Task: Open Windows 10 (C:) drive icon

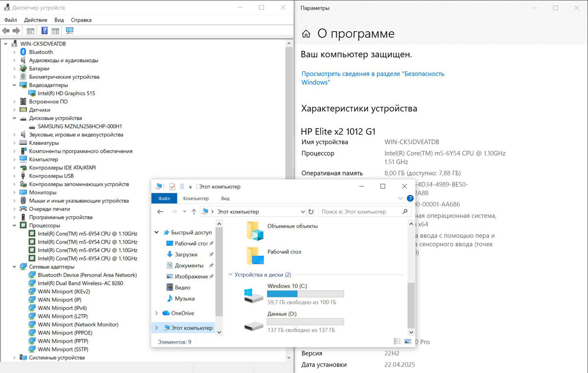Action: [254, 295]
